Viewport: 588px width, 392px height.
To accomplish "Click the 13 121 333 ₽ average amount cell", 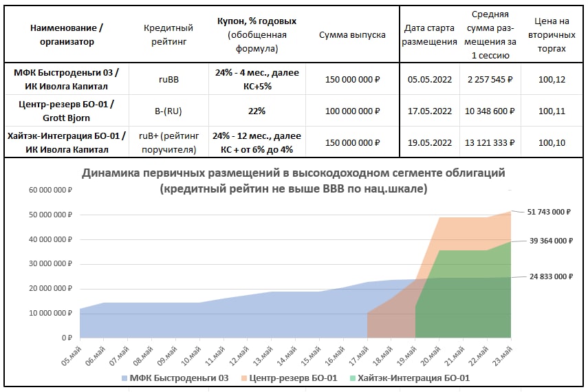I will pyautogui.click(x=490, y=142).
